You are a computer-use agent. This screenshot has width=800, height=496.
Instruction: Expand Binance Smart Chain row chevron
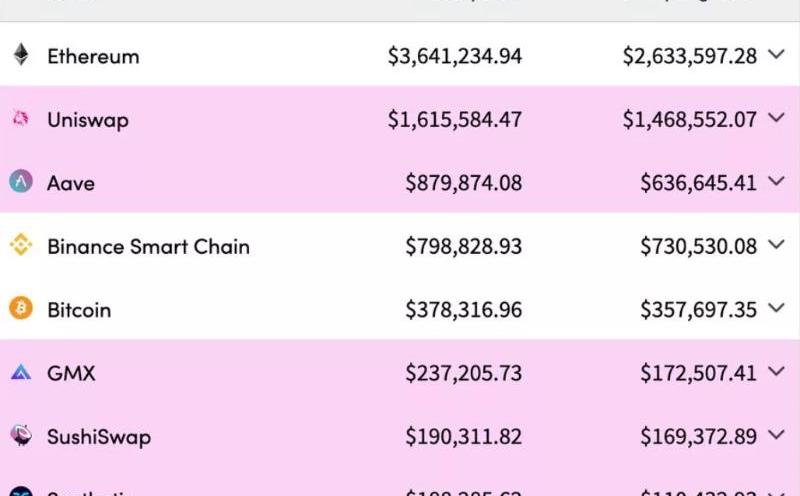point(777,246)
